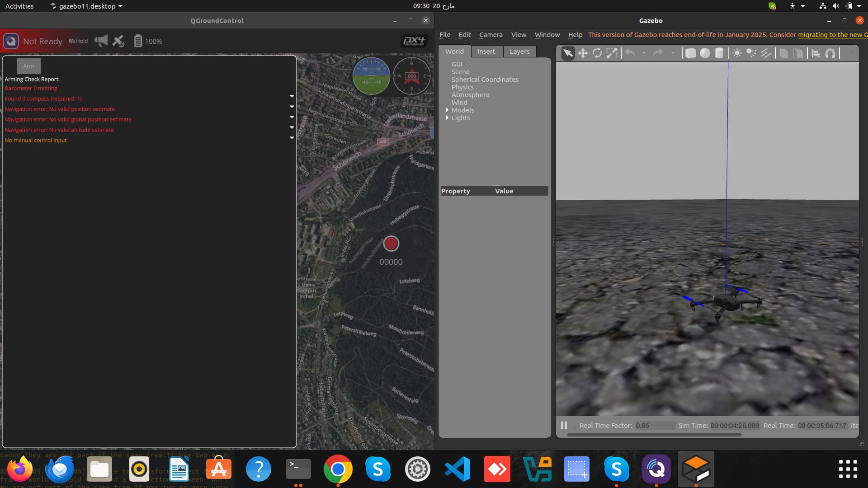Activate Gazebo translate mode tool
This screenshot has width=868, height=488.
coord(583,53)
